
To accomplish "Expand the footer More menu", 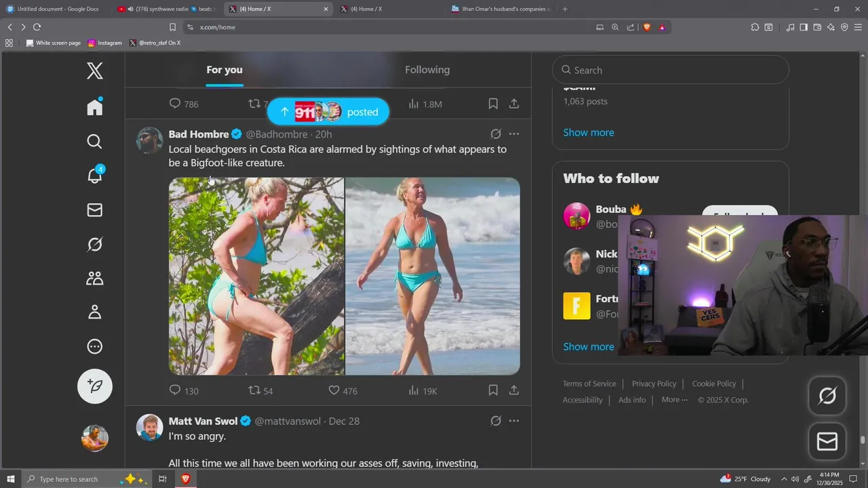I will click(674, 400).
